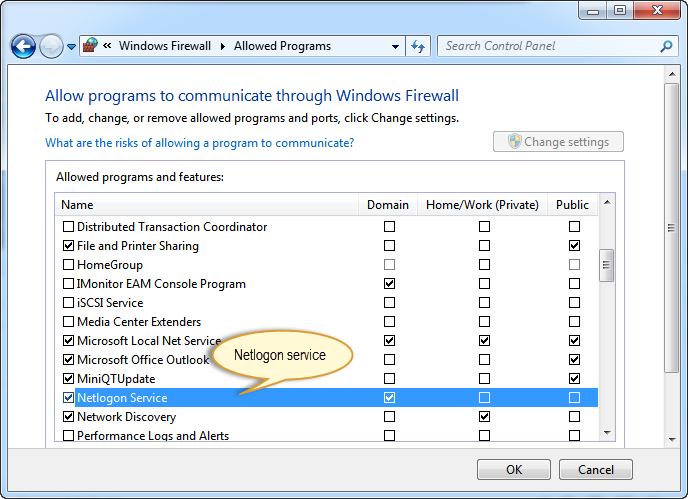The image size is (688, 499).
Task: Expand the address bar history dropdown
Action: (x=395, y=46)
